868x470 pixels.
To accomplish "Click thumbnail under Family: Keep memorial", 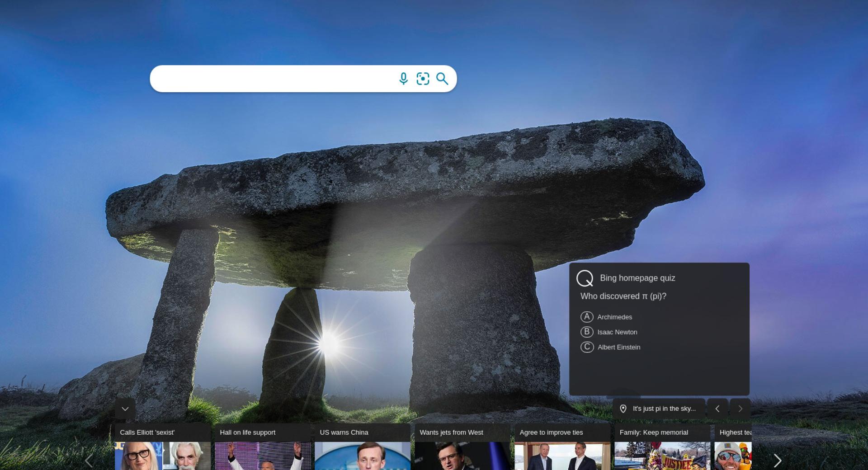I will pyautogui.click(x=662, y=456).
